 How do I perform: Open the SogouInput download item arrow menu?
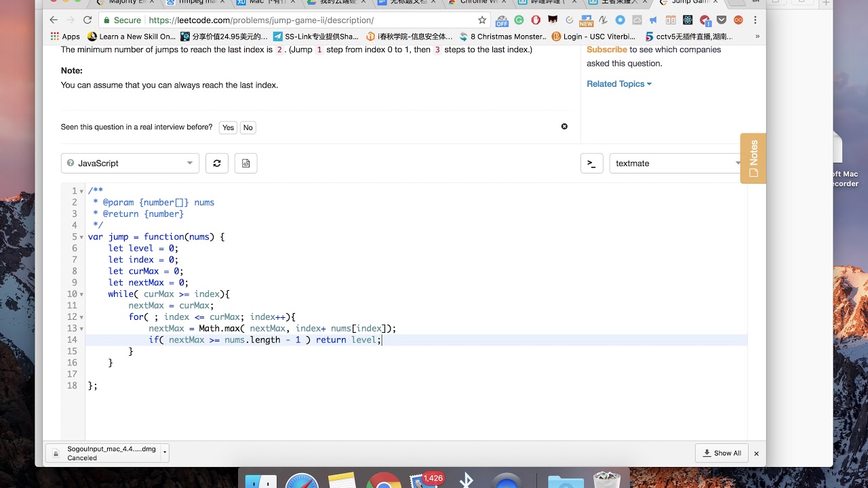click(x=165, y=453)
